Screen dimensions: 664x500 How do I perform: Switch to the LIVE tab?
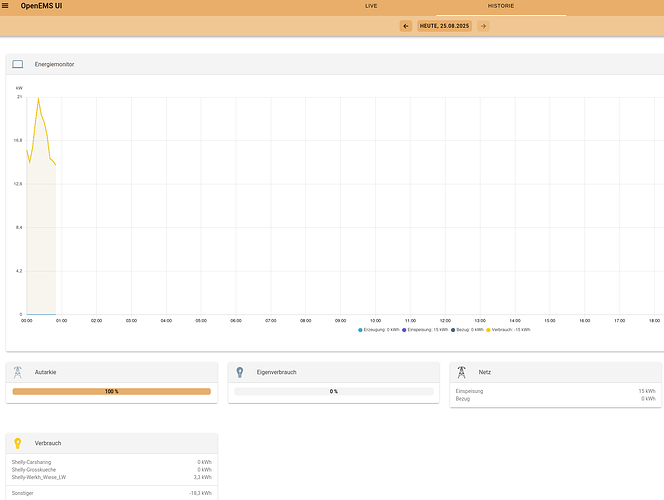coord(371,6)
